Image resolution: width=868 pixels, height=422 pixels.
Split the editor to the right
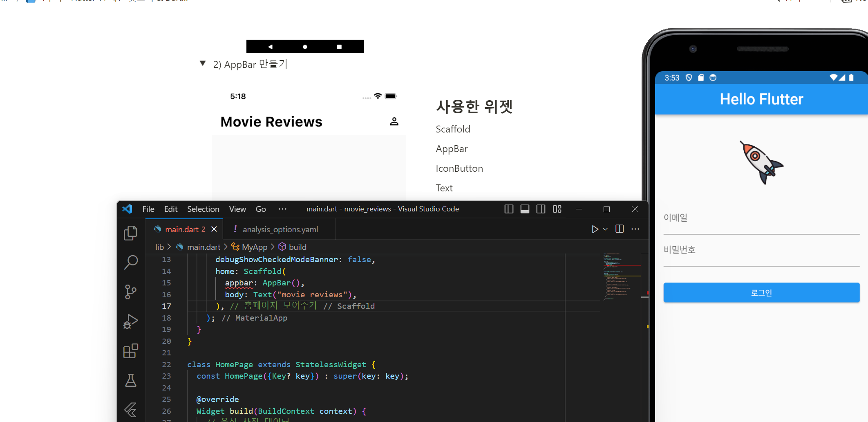620,229
